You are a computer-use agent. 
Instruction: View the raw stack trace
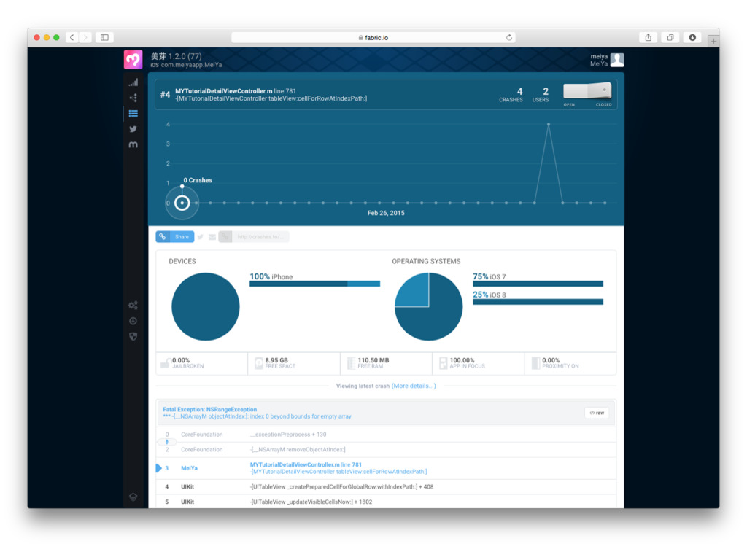point(597,413)
